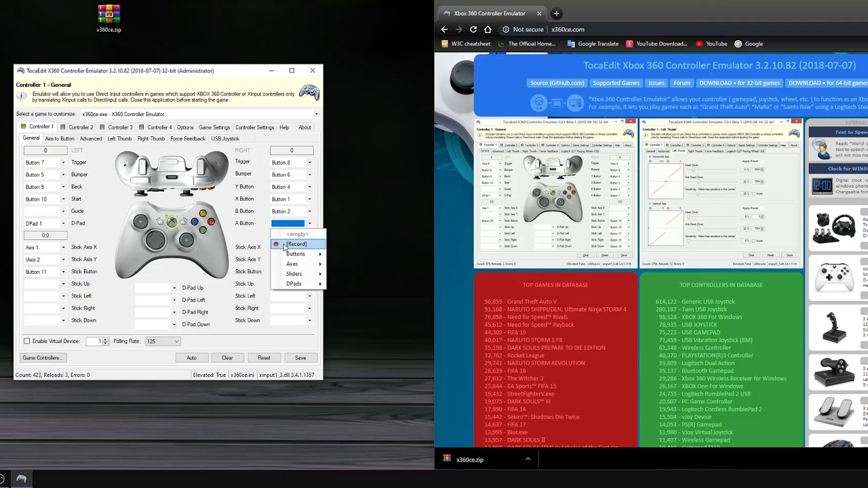This screenshot has width=868, height=488.
Task: Enable the Virtual Device checkbox
Action: click(x=27, y=341)
